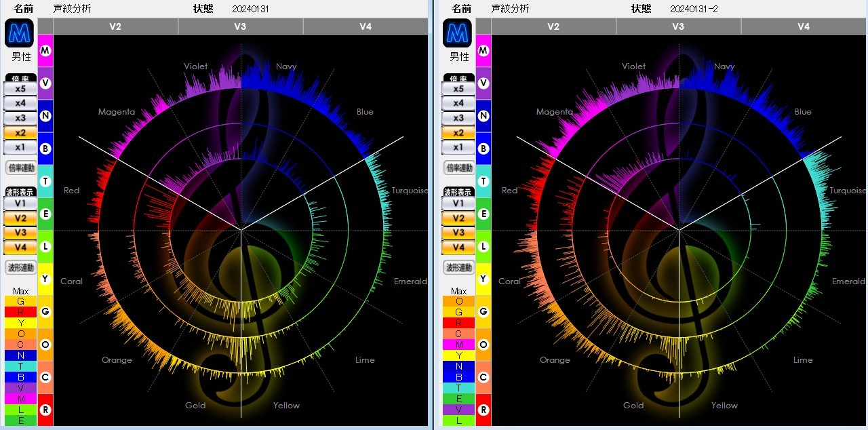Toggle V1 waveform display in left panel
Viewport: 868px width, 430px height.
pos(20,203)
